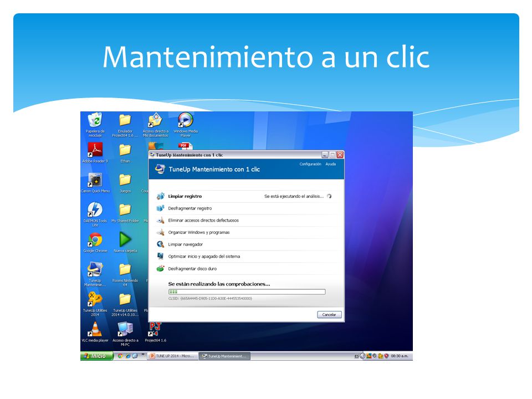Screen dimensions: 532x399
Task: Click 'Desfragmentar disco duro' text row
Action: click(192, 268)
